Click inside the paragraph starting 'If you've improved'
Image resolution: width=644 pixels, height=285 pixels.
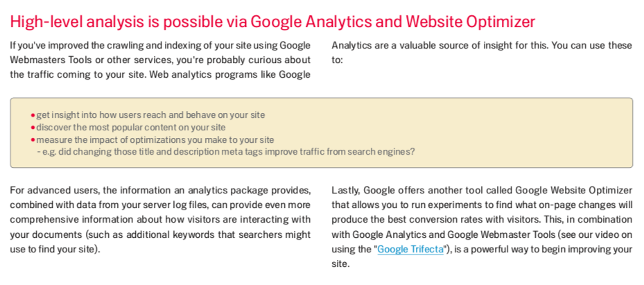point(160,60)
